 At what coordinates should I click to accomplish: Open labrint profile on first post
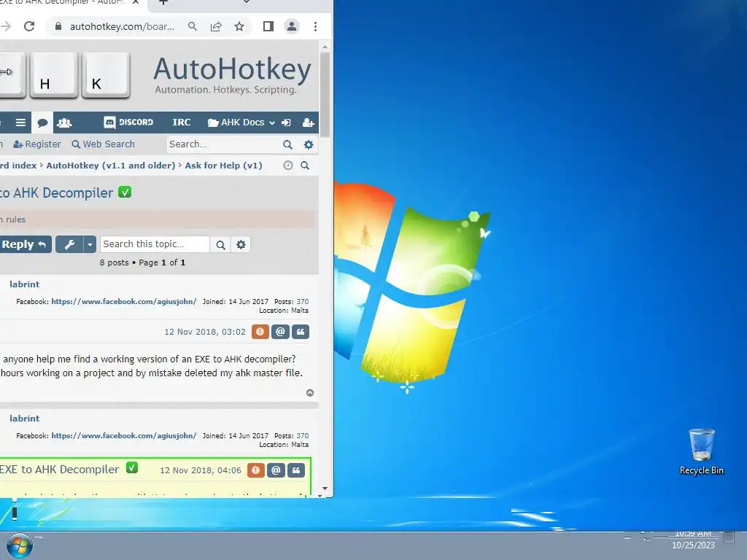(x=24, y=284)
